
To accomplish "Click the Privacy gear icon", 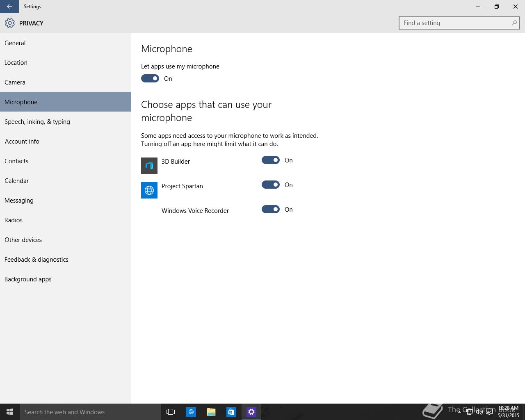I will (10, 23).
